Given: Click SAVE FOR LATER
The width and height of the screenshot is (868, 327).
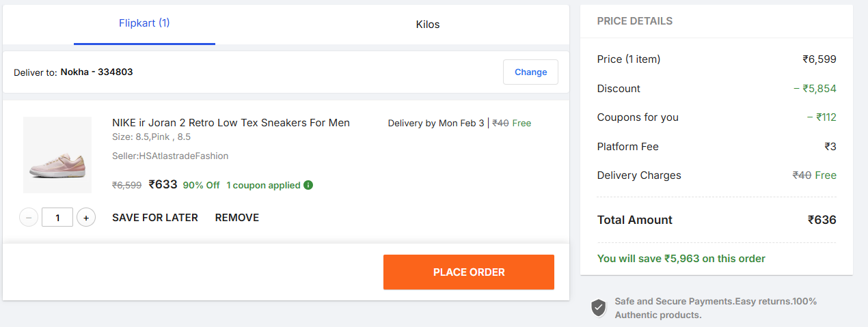Looking at the screenshot, I should [x=155, y=218].
